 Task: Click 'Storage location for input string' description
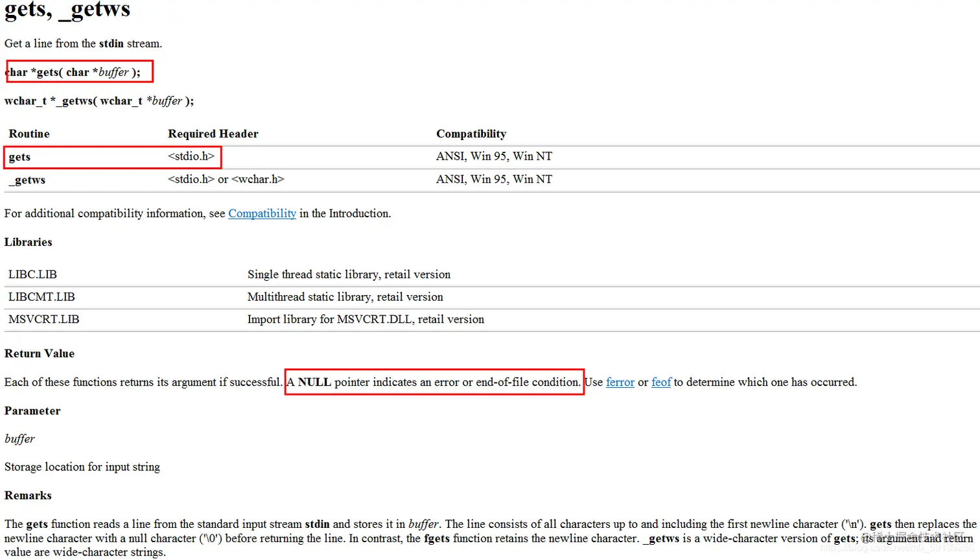click(82, 467)
